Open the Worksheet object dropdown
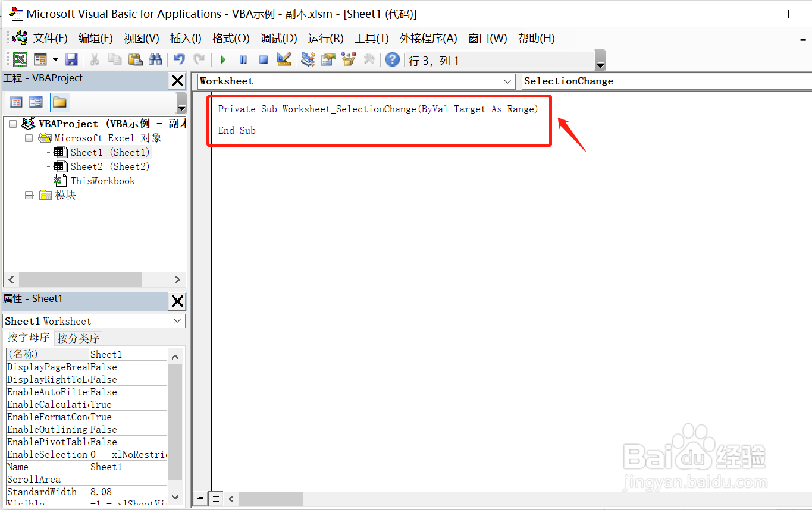The height and width of the screenshot is (510, 812). point(508,81)
